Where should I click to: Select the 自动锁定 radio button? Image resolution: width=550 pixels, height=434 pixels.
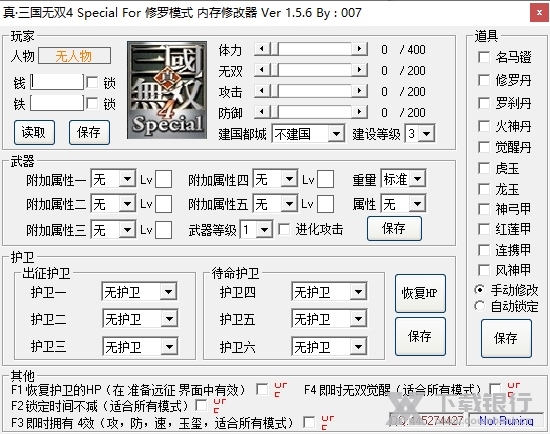click(x=479, y=306)
